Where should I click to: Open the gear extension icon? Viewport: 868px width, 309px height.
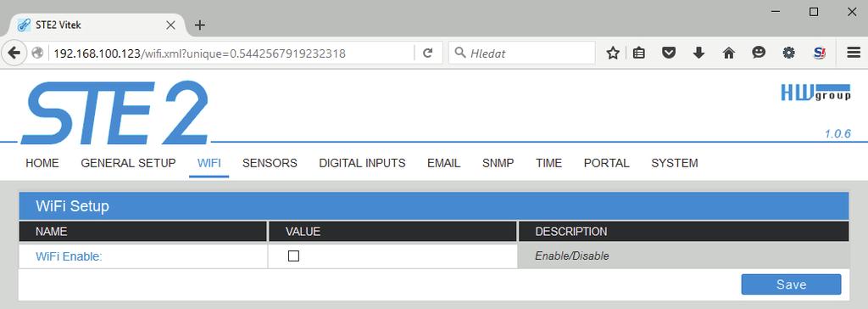pyautogui.click(x=788, y=53)
